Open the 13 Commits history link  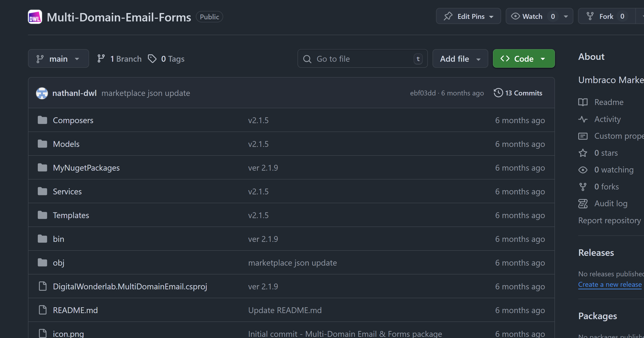click(523, 93)
